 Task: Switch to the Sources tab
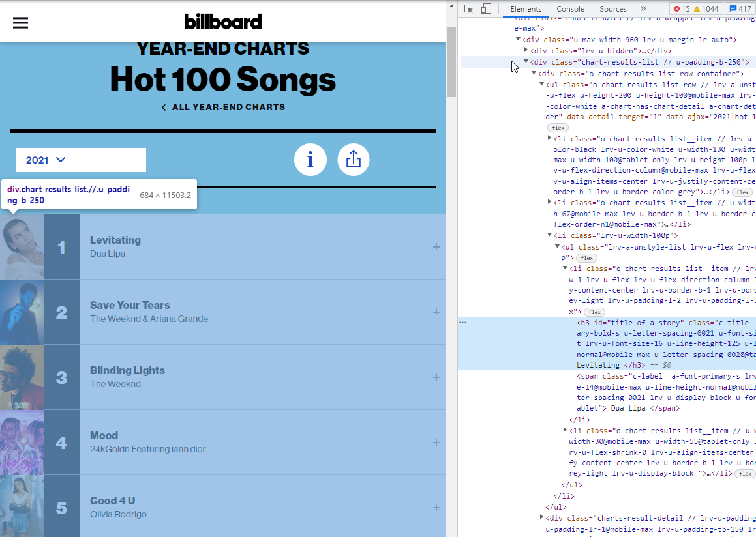(612, 9)
